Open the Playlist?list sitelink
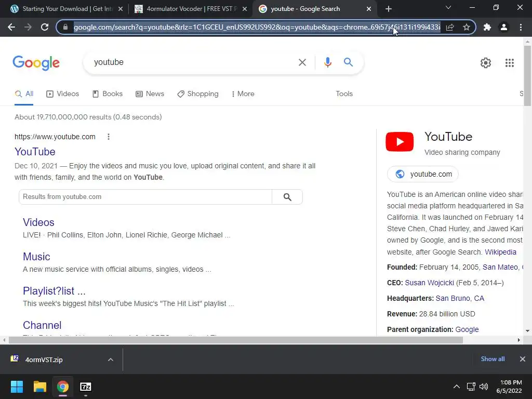This screenshot has width=532, height=399. (x=54, y=291)
